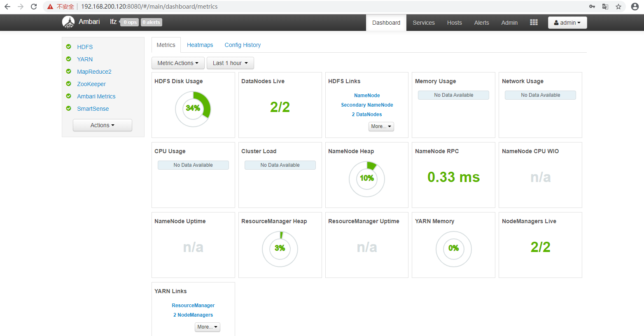
Task: Click the lfz cluster name
Action: 113,22
